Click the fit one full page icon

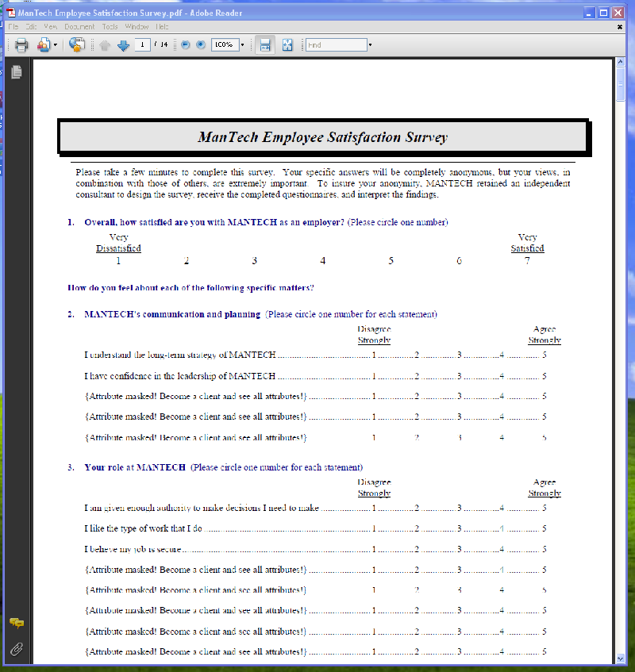pyautogui.click(x=287, y=45)
